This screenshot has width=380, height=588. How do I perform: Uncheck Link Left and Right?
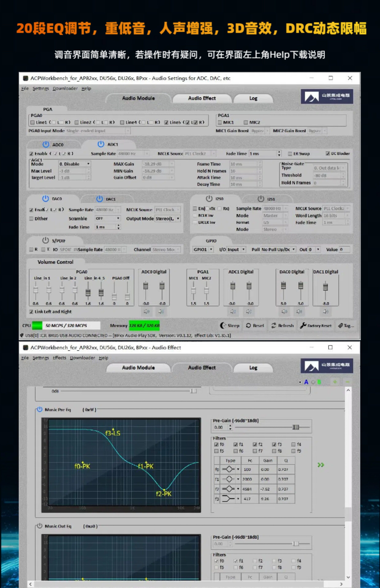[31, 312]
